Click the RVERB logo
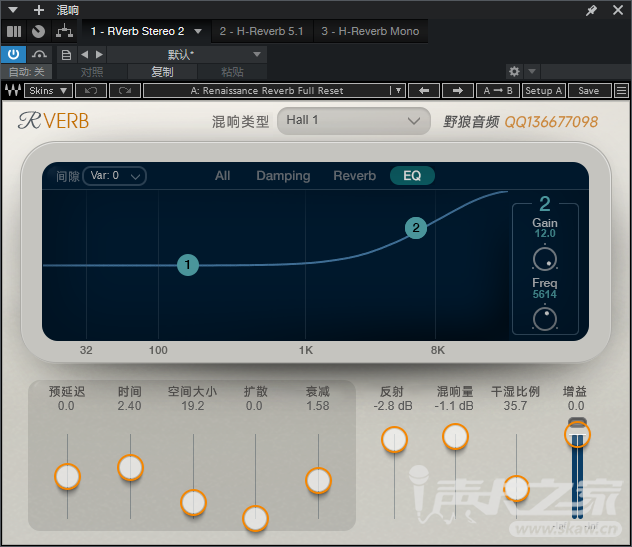Screen dimensions: 632x547 (x=53, y=121)
